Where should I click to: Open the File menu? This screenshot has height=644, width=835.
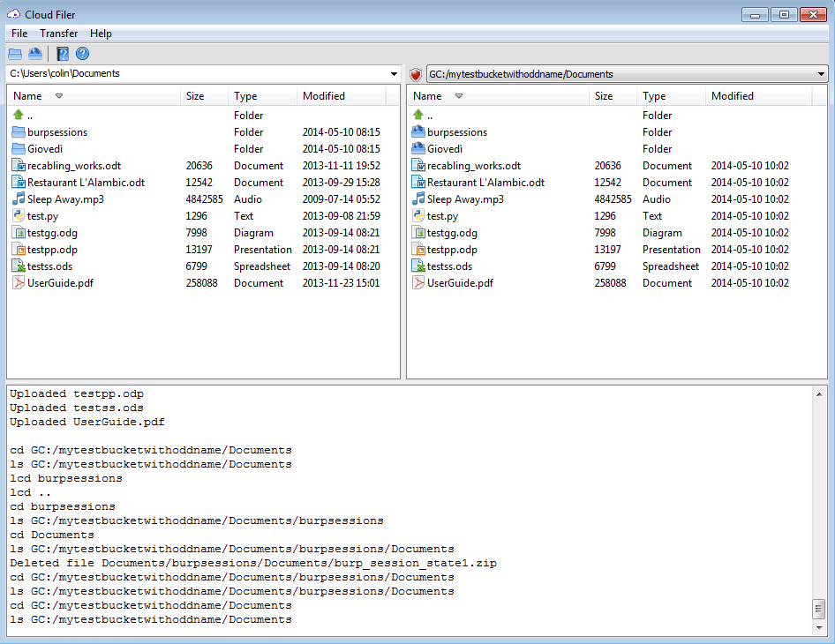pyautogui.click(x=19, y=34)
